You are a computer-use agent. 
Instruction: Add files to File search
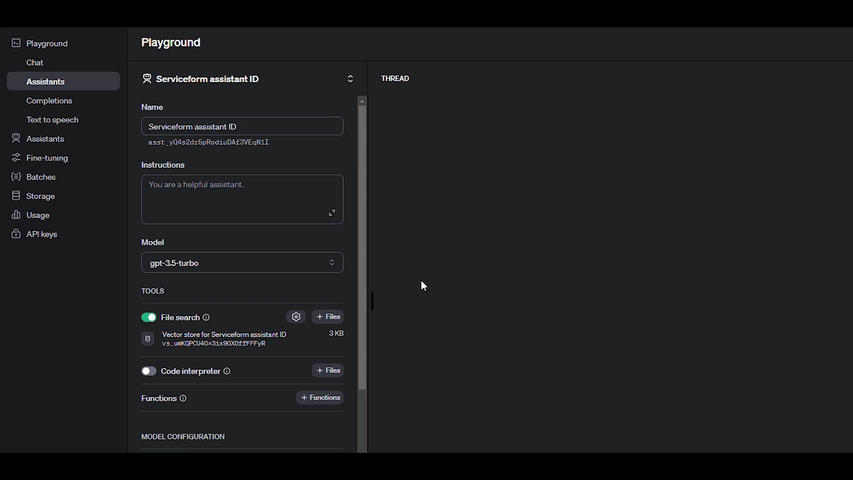[327, 317]
